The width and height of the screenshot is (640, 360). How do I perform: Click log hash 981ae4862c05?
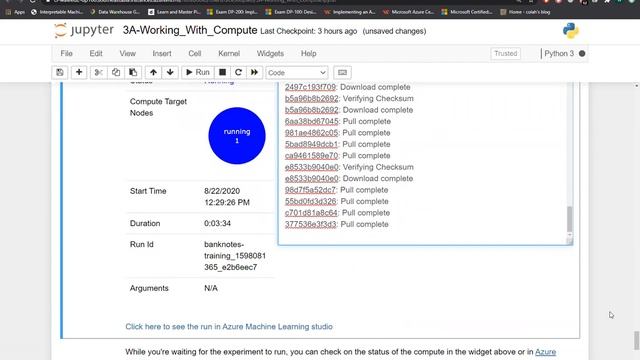point(311,133)
